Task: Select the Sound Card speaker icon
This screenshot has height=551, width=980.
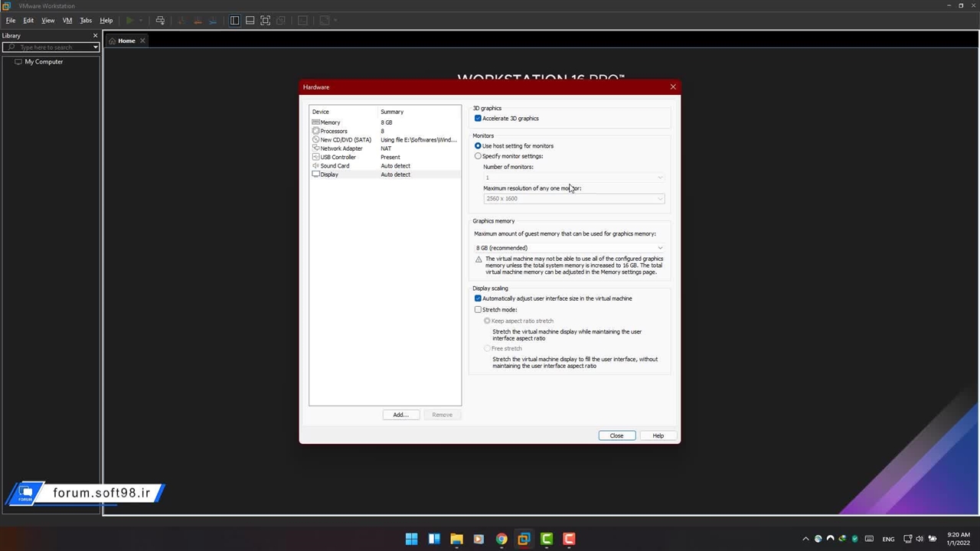Action: pos(315,166)
